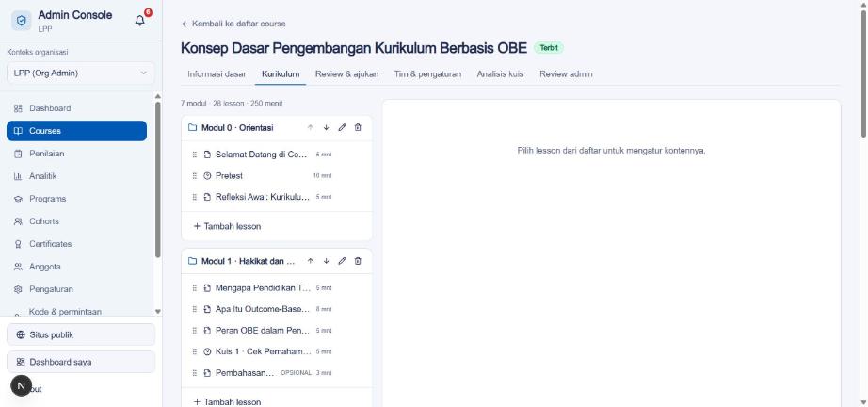Switch to Informasi dasar tab
The image size is (868, 407).
[x=217, y=73]
